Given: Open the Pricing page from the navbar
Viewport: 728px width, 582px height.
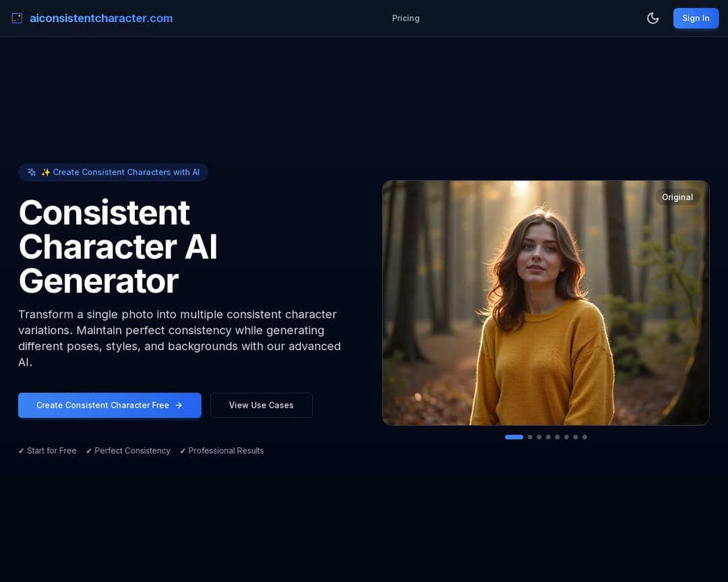Looking at the screenshot, I should pyautogui.click(x=405, y=18).
